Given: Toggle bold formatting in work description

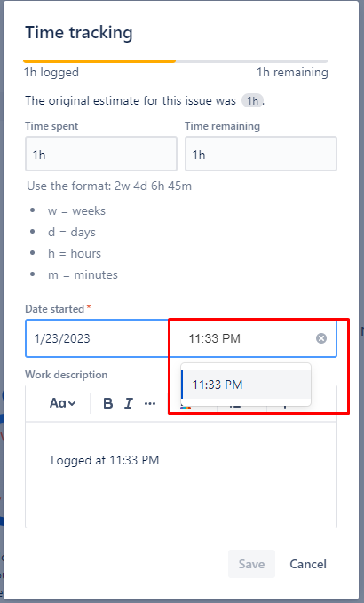Looking at the screenshot, I should (x=108, y=403).
